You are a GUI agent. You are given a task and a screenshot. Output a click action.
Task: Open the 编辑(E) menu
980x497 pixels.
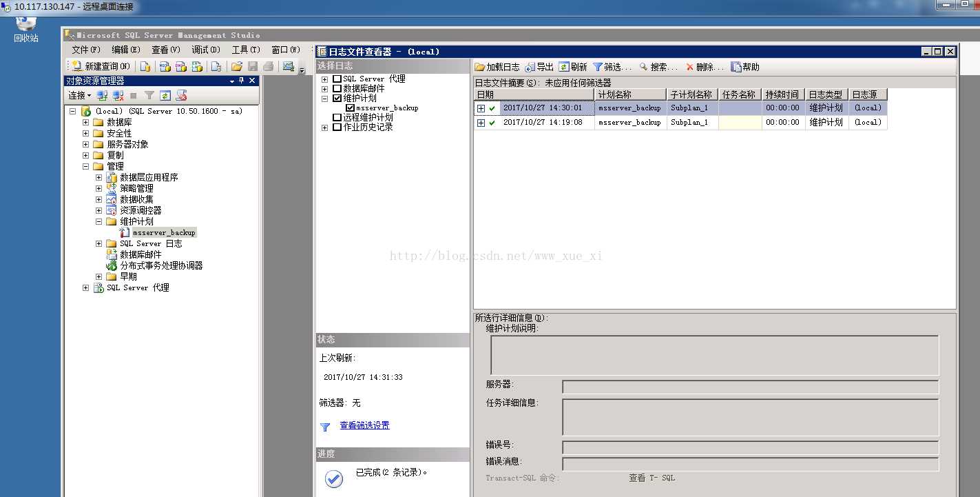[x=126, y=50]
